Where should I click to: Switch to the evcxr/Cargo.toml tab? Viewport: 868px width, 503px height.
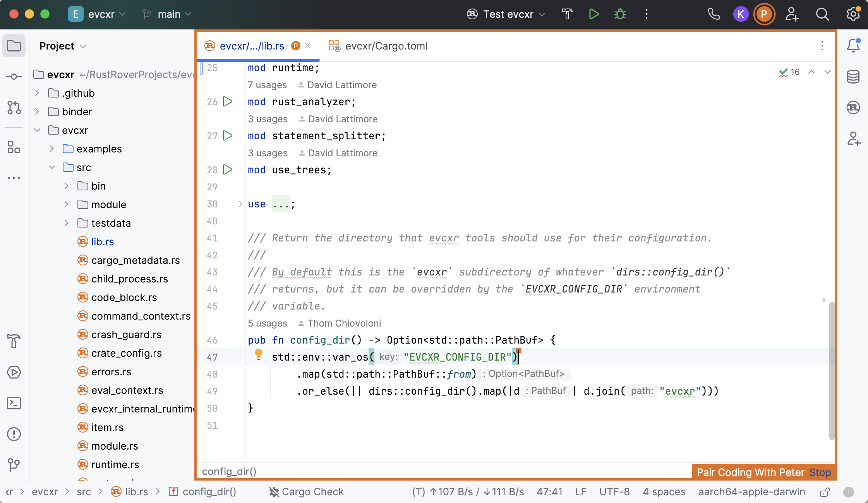tap(386, 46)
